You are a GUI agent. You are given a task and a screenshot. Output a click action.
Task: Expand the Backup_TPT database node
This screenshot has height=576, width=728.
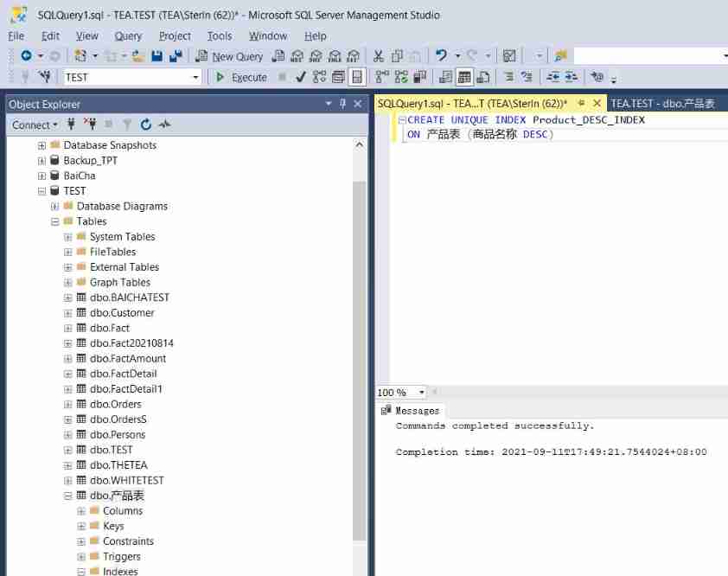pyautogui.click(x=42, y=161)
